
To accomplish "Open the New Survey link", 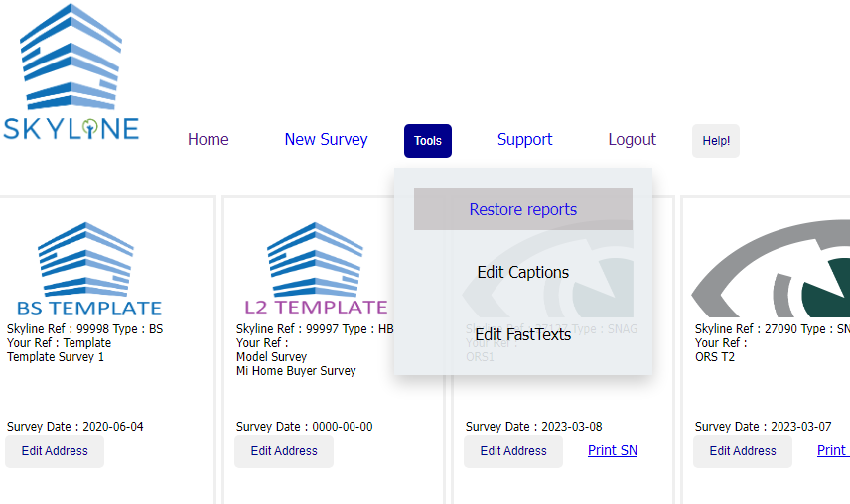I will (326, 140).
